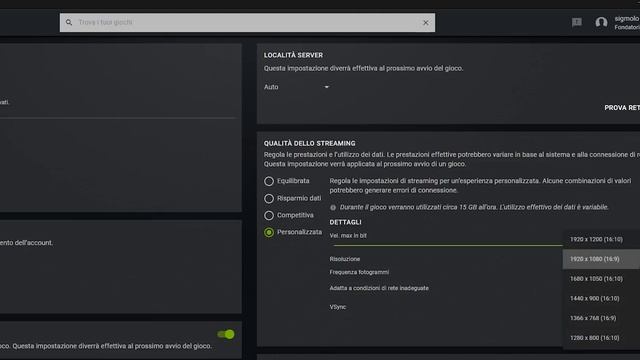Focus the Trova i tuoi giochi field
This screenshot has height=360, width=640.
(x=247, y=22)
